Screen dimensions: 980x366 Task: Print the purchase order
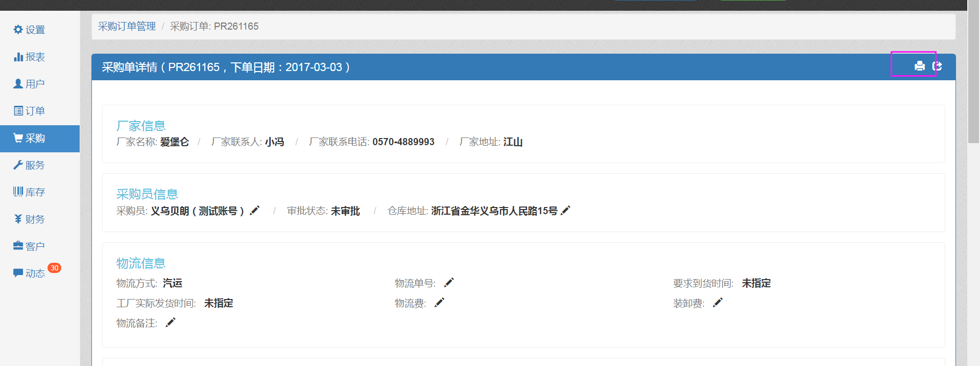(919, 66)
